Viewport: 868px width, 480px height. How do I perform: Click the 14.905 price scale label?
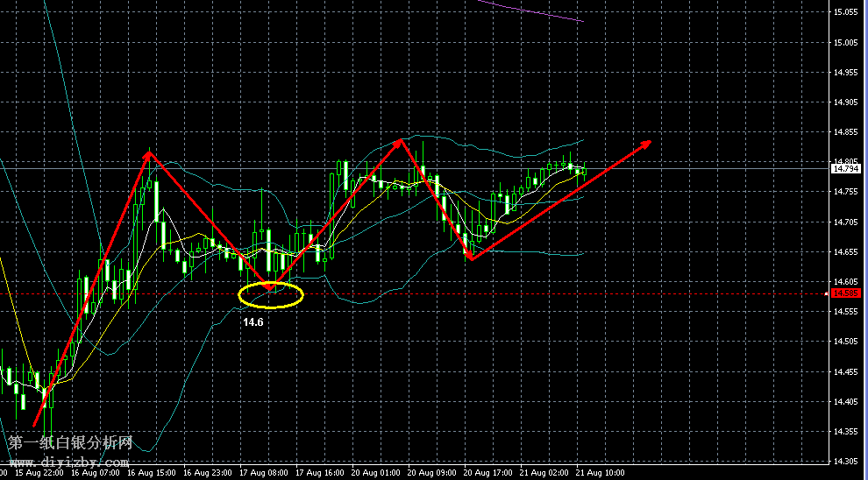(x=846, y=102)
